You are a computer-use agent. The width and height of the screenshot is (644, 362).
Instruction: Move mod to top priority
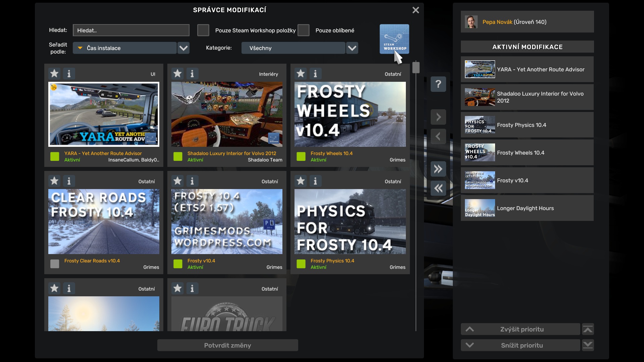point(588,329)
